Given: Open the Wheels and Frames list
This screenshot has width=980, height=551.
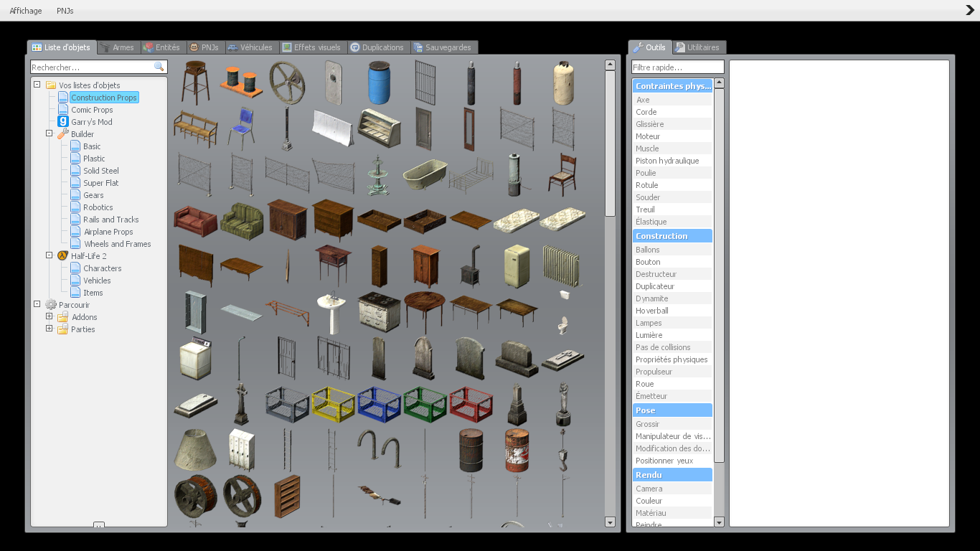Looking at the screenshot, I should pyautogui.click(x=118, y=244).
